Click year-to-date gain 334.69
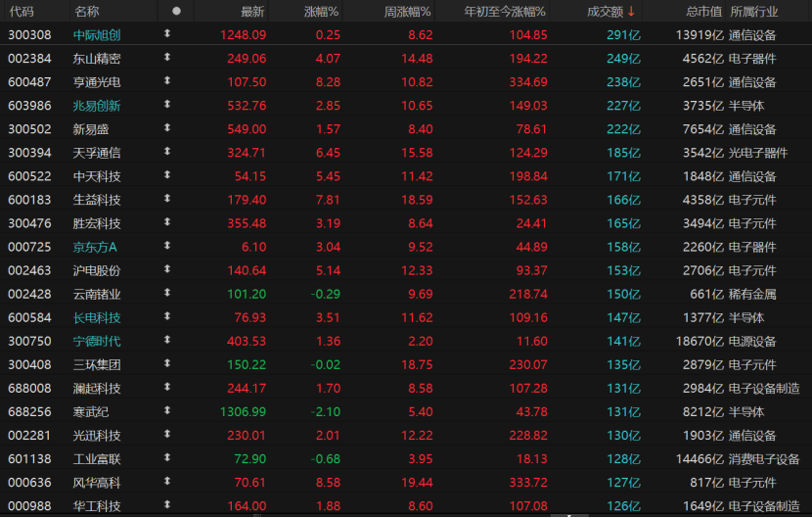Screen dimensions: 812x518 click(528, 82)
